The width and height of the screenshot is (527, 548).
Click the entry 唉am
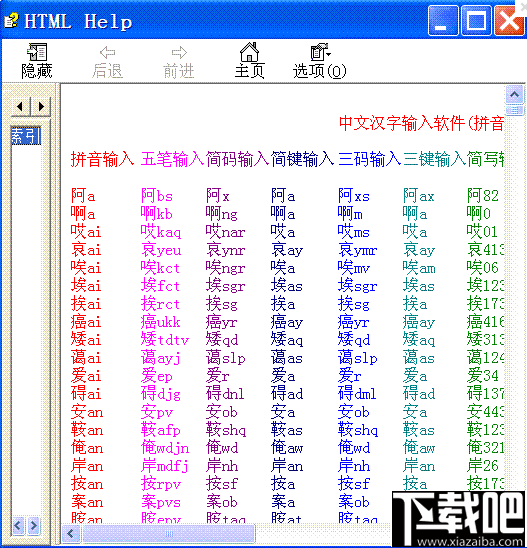click(419, 268)
